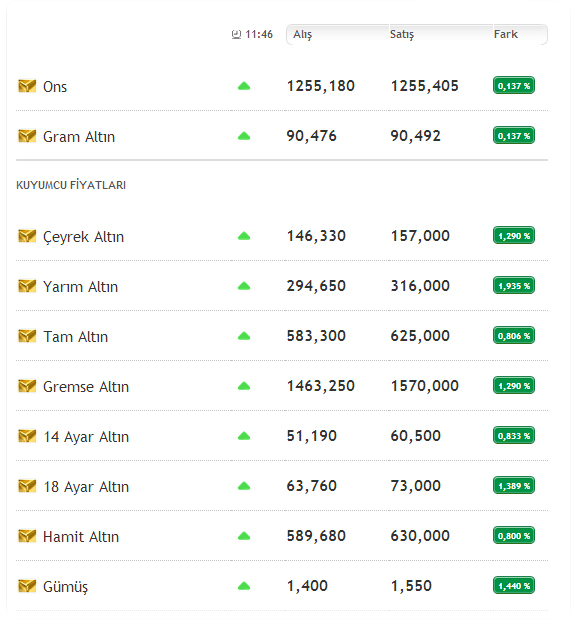The width and height of the screenshot is (575, 625).
Task: Click the green up arrow in Gümüş row
Action: [x=244, y=586]
